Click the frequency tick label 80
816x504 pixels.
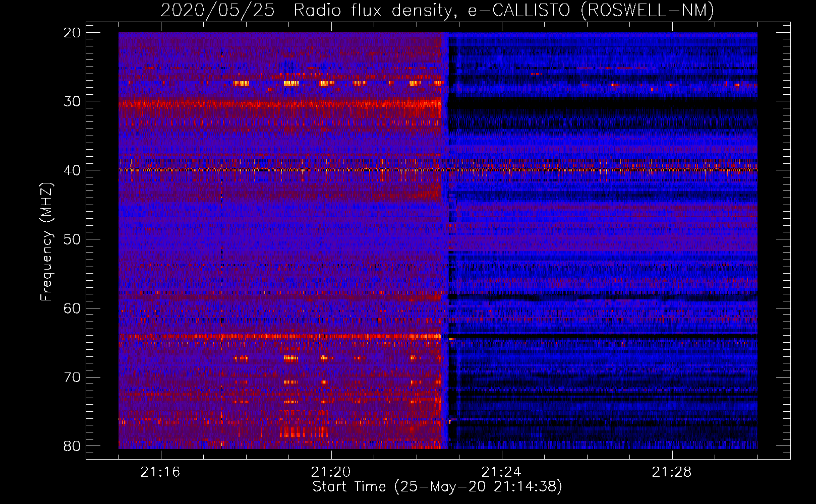pyautogui.click(x=72, y=446)
